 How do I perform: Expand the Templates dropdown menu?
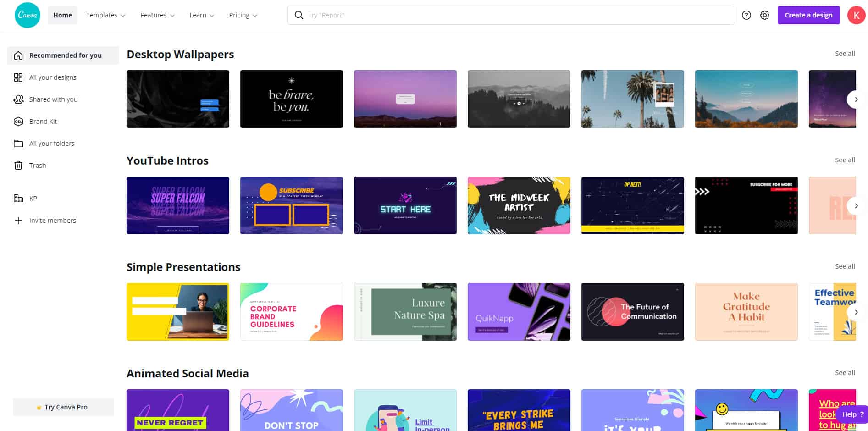click(105, 15)
